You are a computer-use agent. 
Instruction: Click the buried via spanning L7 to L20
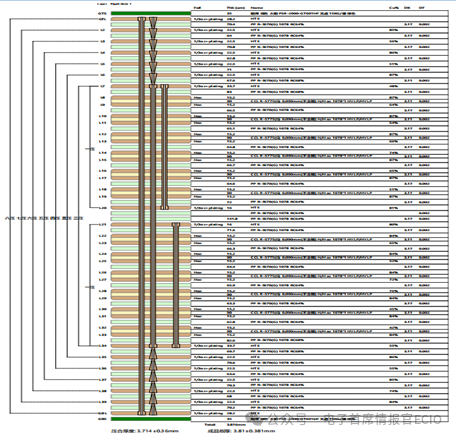164,147
